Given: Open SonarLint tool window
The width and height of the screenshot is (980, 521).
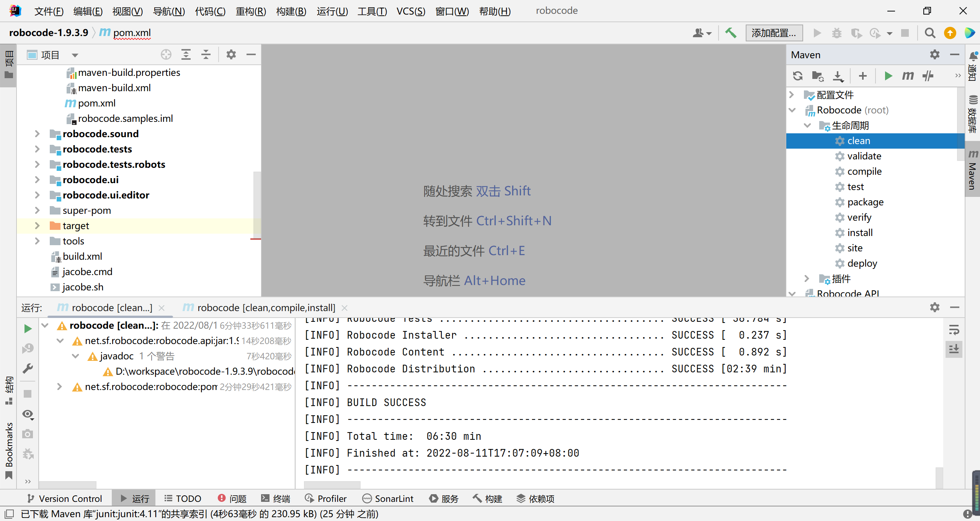Looking at the screenshot, I should [x=388, y=498].
